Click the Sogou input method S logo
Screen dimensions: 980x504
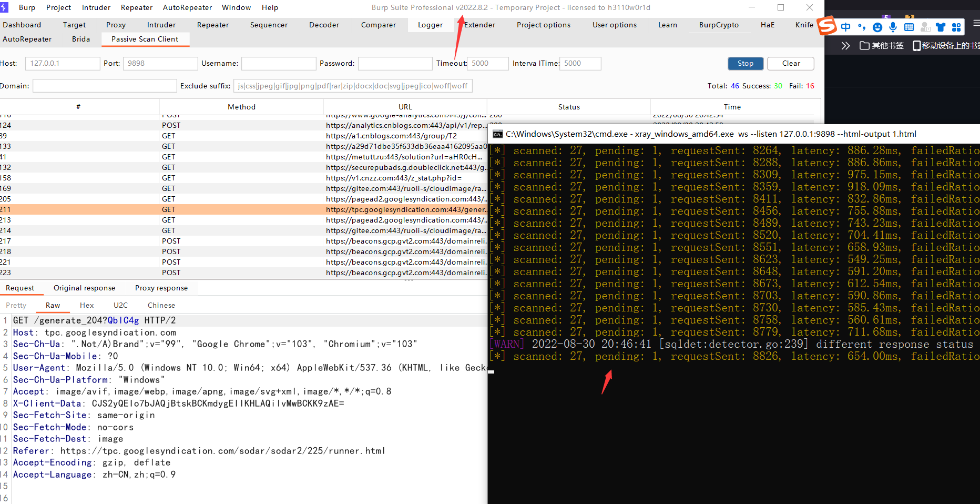(827, 25)
